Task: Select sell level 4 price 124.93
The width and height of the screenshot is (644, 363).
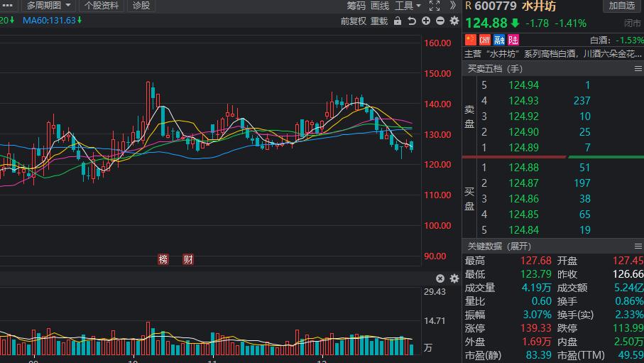Action: (x=524, y=101)
